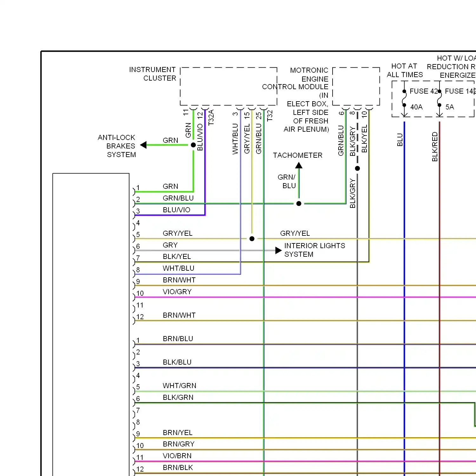The height and width of the screenshot is (476, 476).
Task: Click the vertical WHT/BLU label under Instrument Cluster
Action: pyautogui.click(x=235, y=139)
